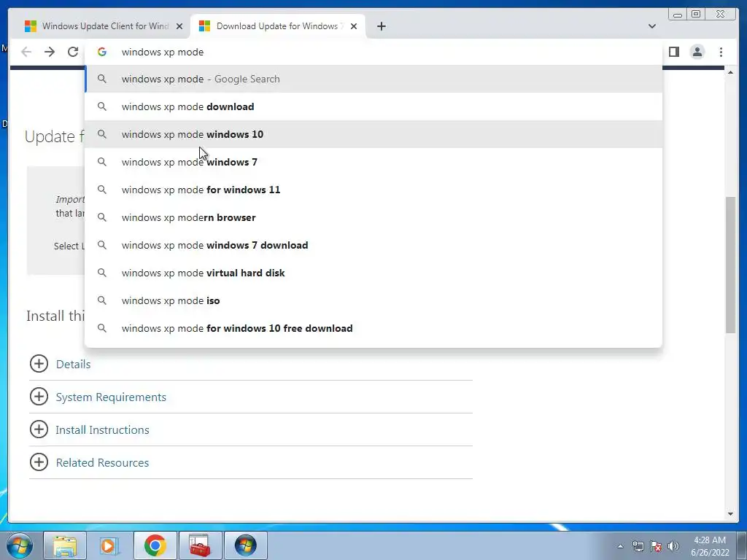Select suggestion 'windows xp mode windows 7'
The width and height of the screenshot is (747, 560).
(x=373, y=162)
